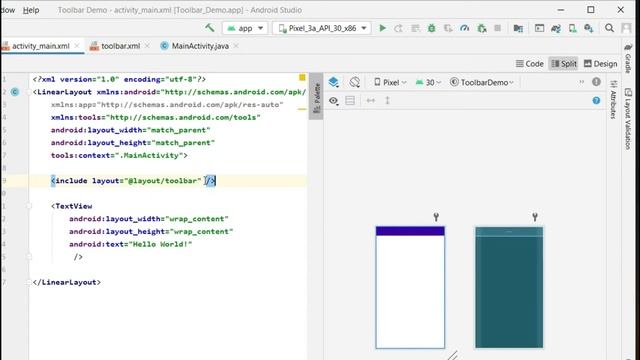Open the Layout Validation tool window
This screenshot has width=640, height=360.
[x=628, y=119]
